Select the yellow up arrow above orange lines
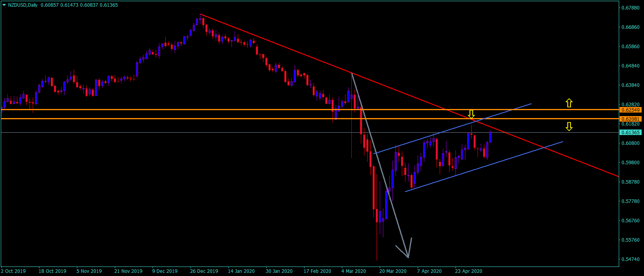 569,103
